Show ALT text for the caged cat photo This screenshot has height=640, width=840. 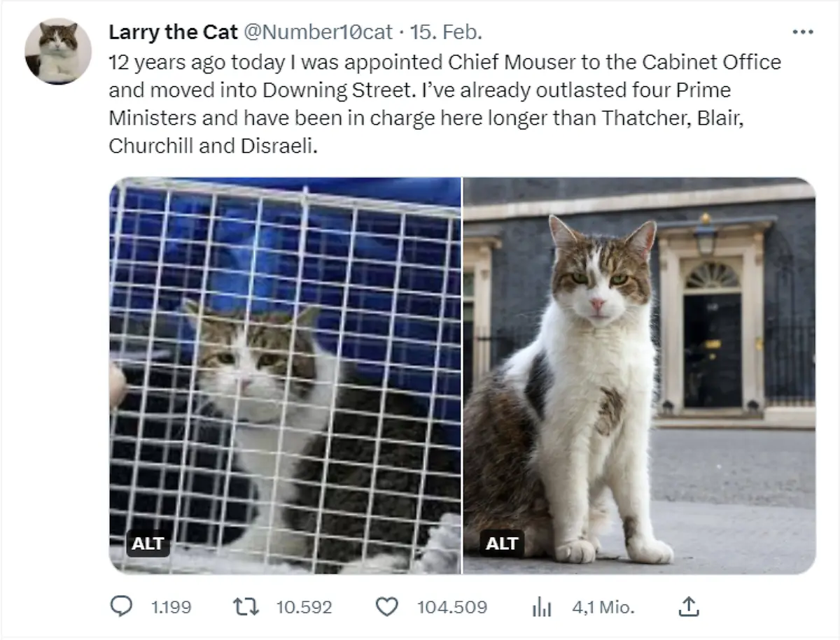click(x=148, y=543)
